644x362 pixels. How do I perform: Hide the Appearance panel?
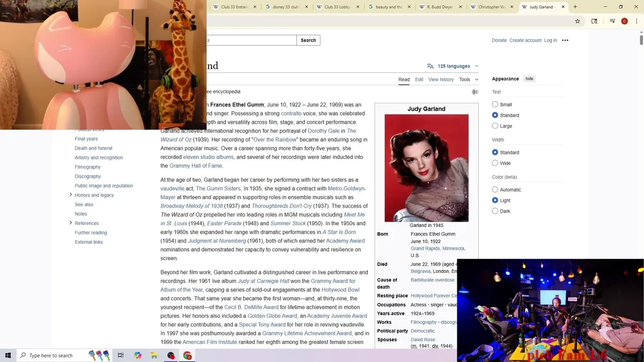529,79
